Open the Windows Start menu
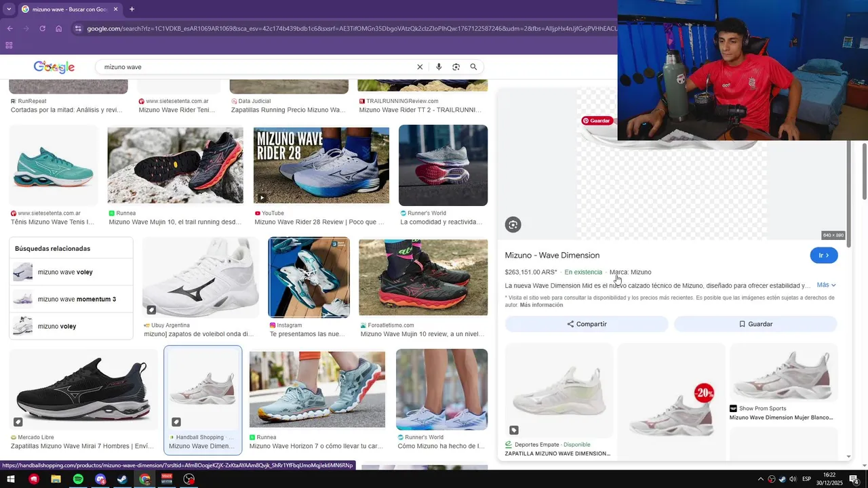This screenshot has width=868, height=488. 11,479
